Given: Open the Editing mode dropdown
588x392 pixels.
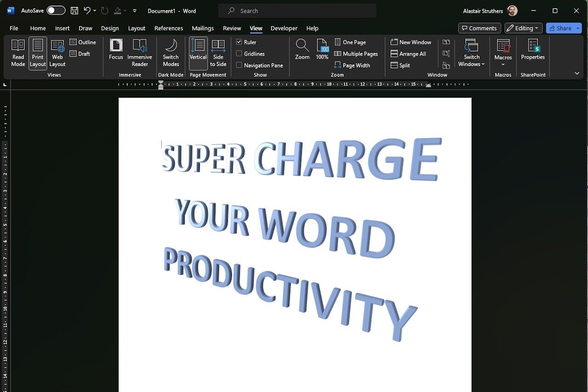Looking at the screenshot, I should tap(523, 28).
